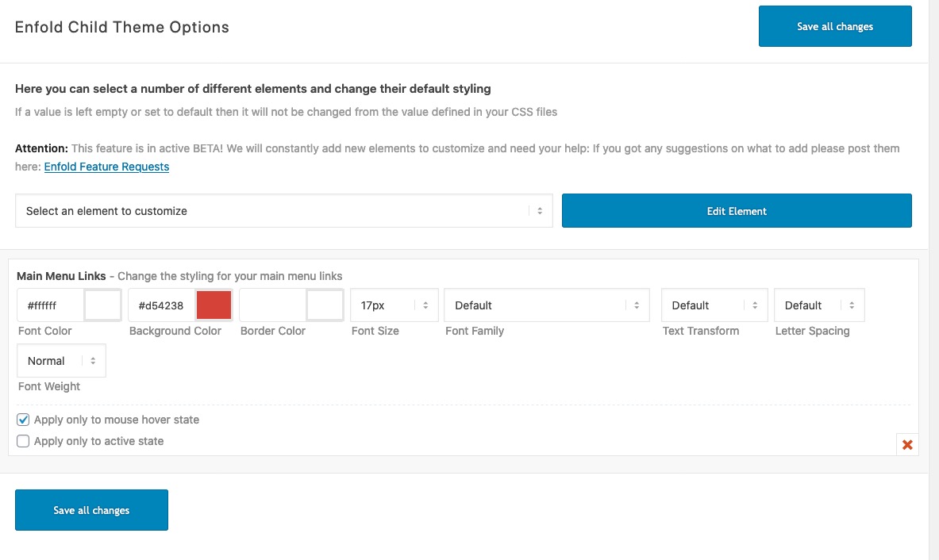Click Enfold Child Theme Options heading
939x560 pixels.
click(x=122, y=28)
